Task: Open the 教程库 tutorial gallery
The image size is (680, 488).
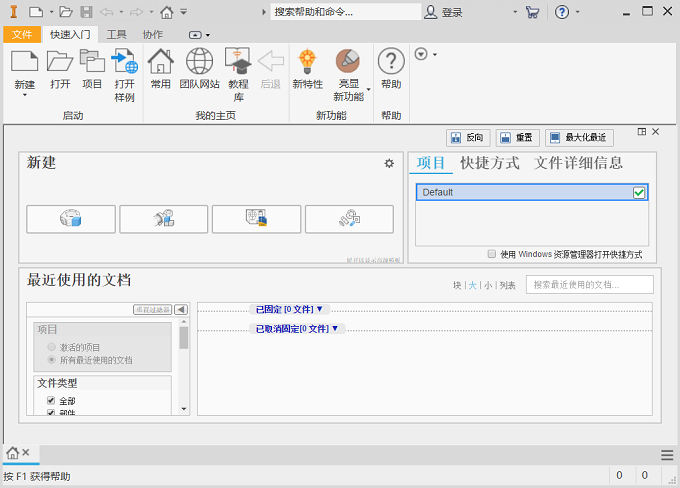Action: pos(238,61)
